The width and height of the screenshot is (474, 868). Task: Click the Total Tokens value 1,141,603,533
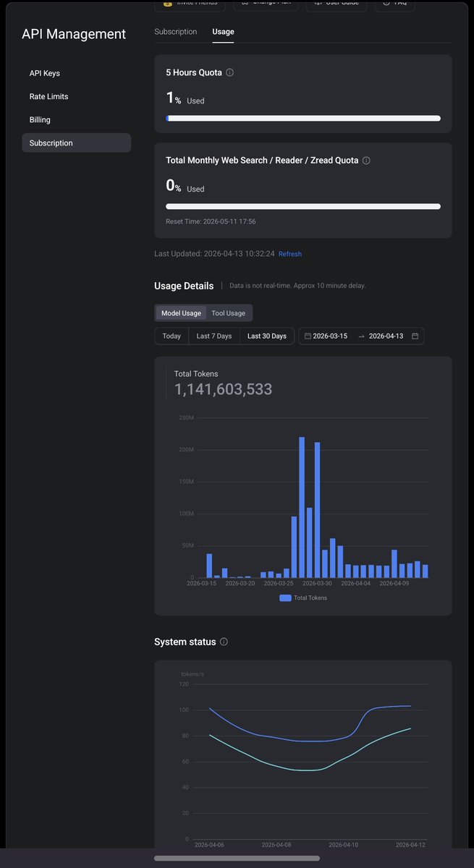click(223, 389)
